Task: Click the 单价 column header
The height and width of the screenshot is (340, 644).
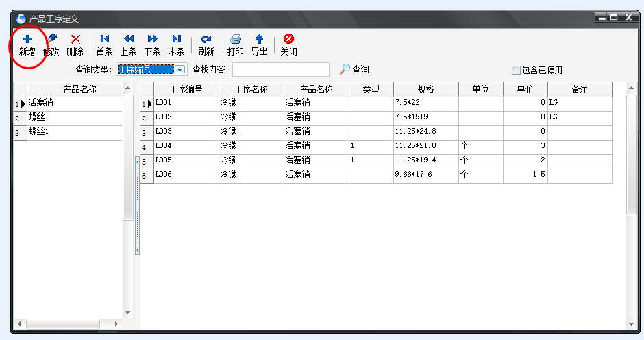Action: click(x=525, y=89)
